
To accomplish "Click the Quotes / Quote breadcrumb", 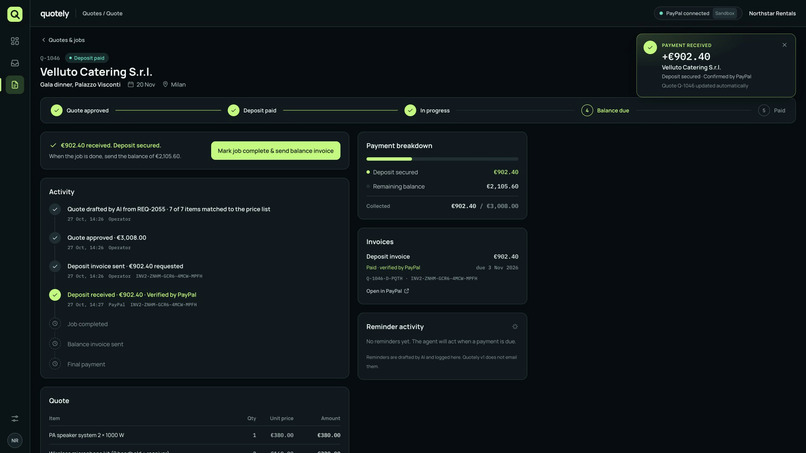I will 102,14.
